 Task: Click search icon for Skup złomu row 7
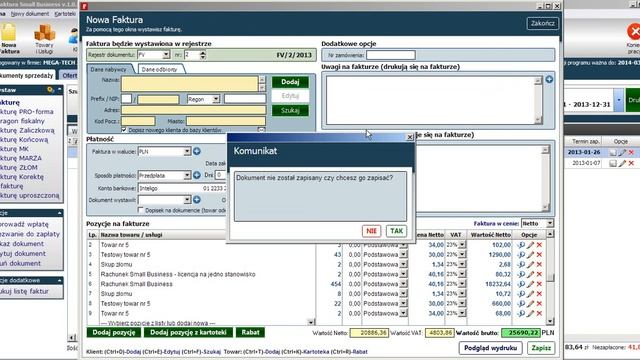(521, 294)
